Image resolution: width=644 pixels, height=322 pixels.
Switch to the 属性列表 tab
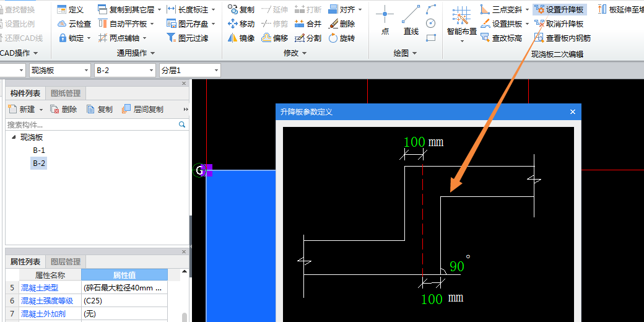[x=25, y=261]
